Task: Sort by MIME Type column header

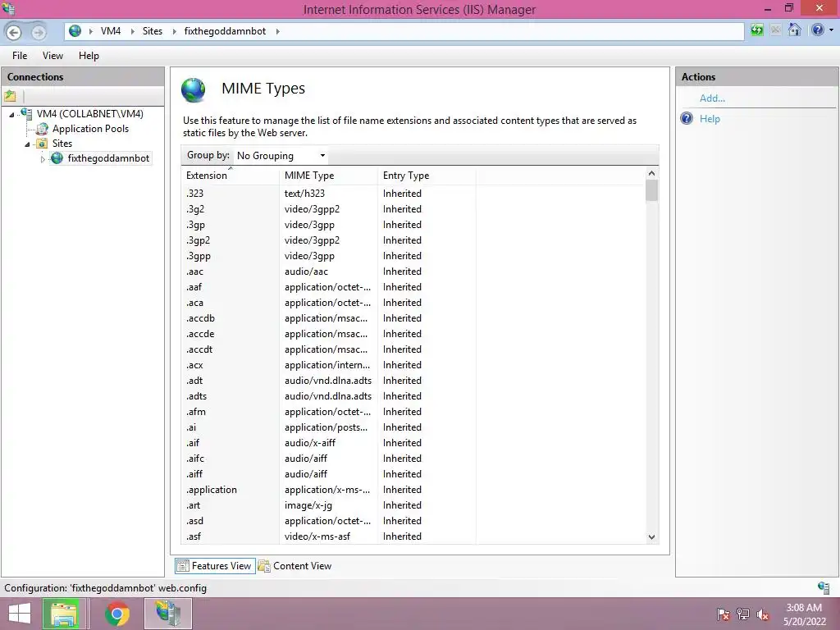Action: point(328,176)
